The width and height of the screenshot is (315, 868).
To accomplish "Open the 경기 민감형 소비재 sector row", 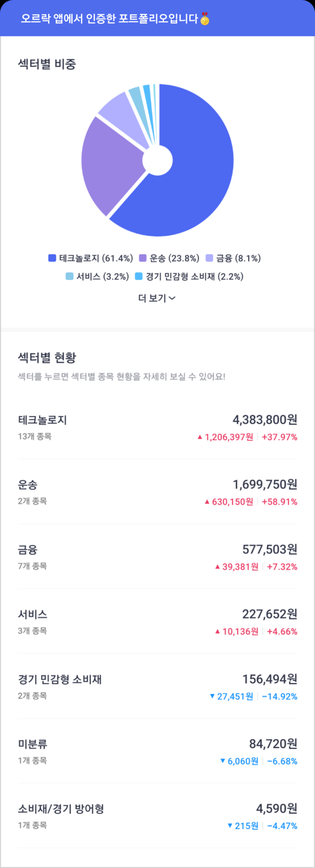I will coord(157,686).
